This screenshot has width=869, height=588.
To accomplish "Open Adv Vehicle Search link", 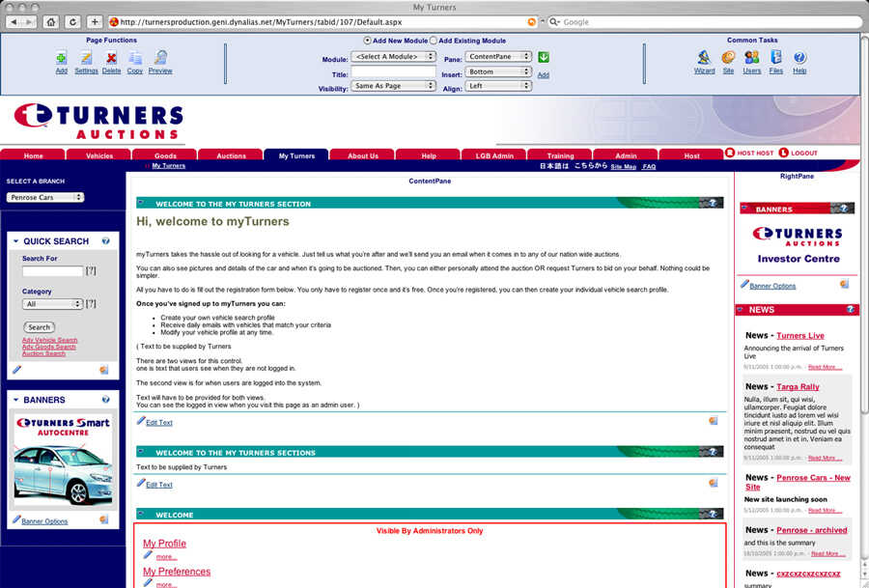I will click(50, 340).
